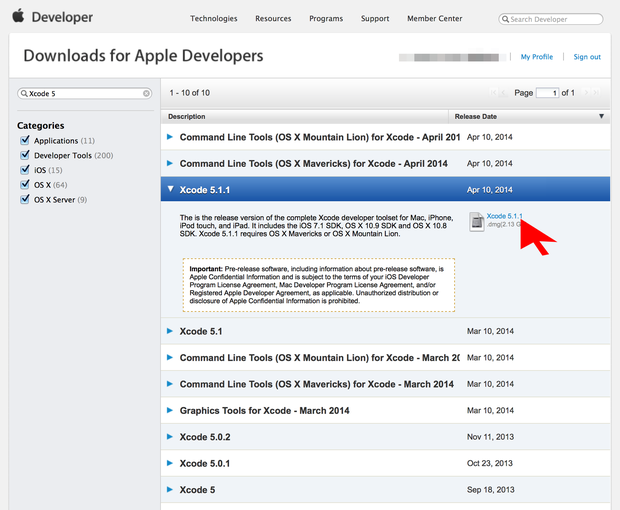The image size is (620, 510).
Task: Click the Description column header
Action: pos(187,117)
